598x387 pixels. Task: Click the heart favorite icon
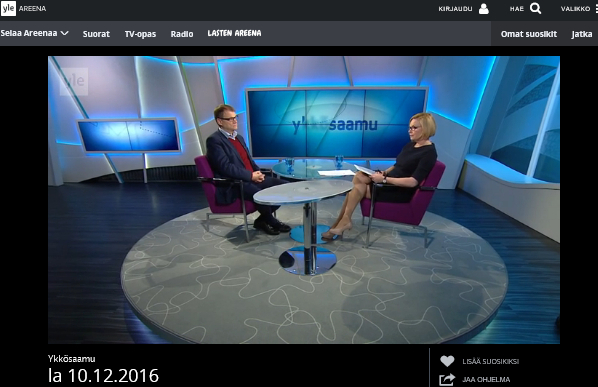coord(447,361)
